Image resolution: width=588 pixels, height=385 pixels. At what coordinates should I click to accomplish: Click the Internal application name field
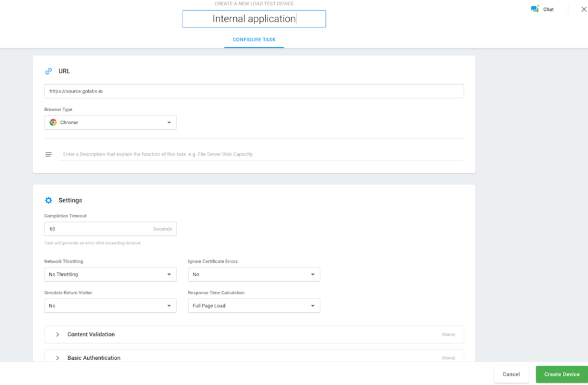point(254,19)
